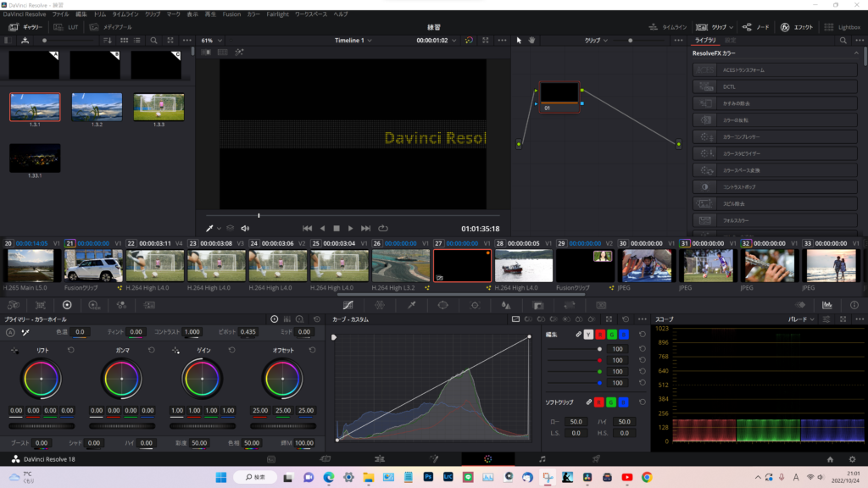Click the ギャラリー button

pos(26,27)
